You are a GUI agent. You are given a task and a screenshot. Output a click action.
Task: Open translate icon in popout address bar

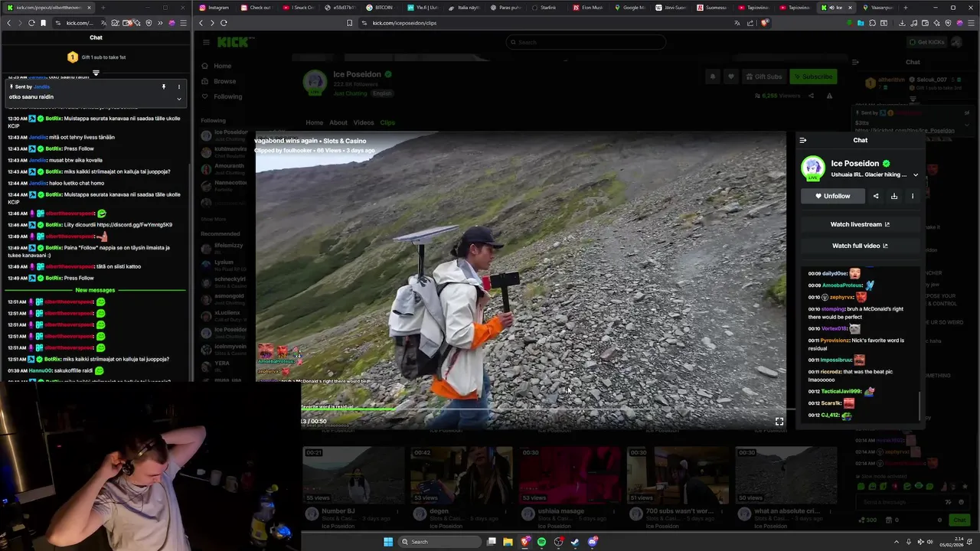tap(103, 23)
